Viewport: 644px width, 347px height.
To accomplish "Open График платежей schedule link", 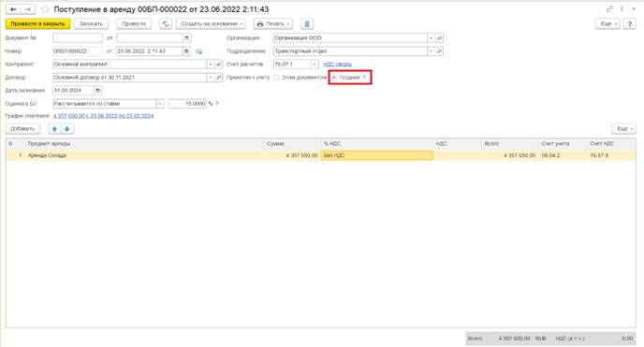I will 104,116.
